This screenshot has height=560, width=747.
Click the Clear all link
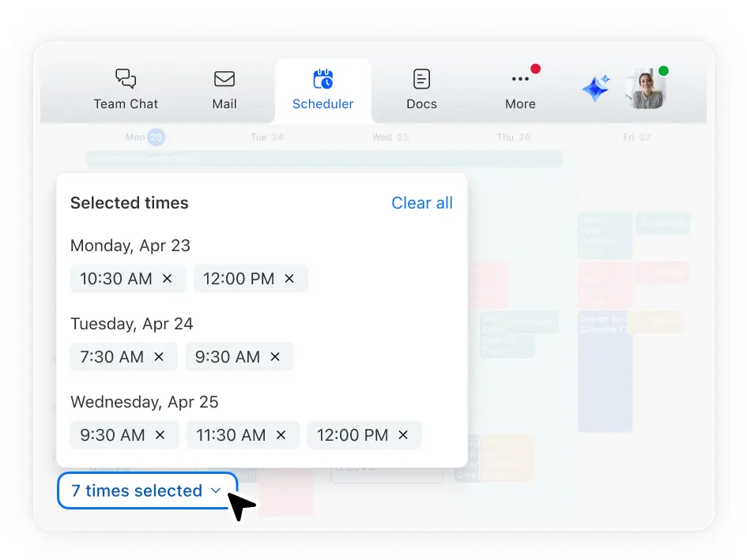422,203
